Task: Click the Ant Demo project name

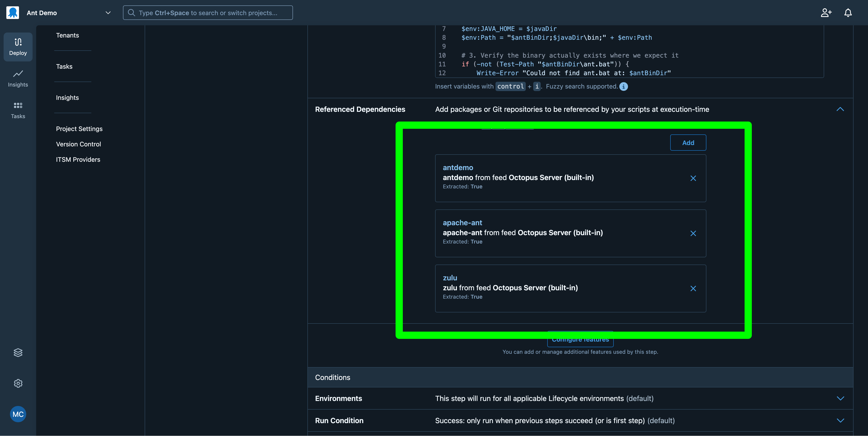Action: [42, 13]
